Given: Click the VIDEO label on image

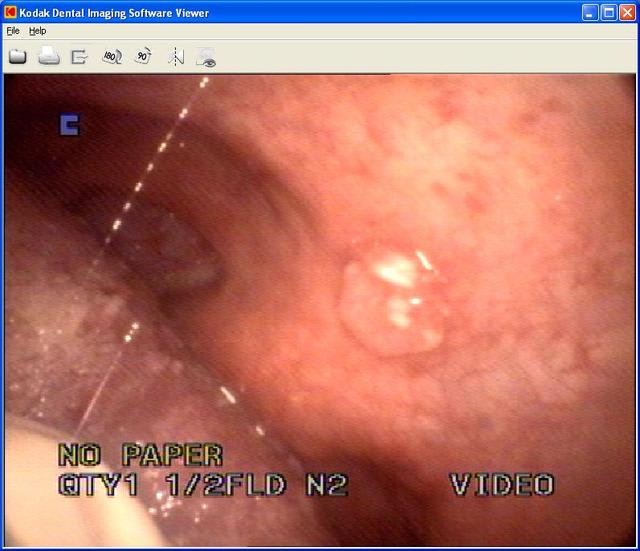Looking at the screenshot, I should coord(501,486).
